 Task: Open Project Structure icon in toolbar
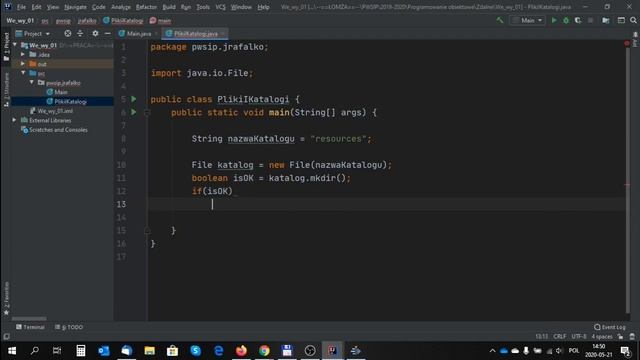[606, 20]
